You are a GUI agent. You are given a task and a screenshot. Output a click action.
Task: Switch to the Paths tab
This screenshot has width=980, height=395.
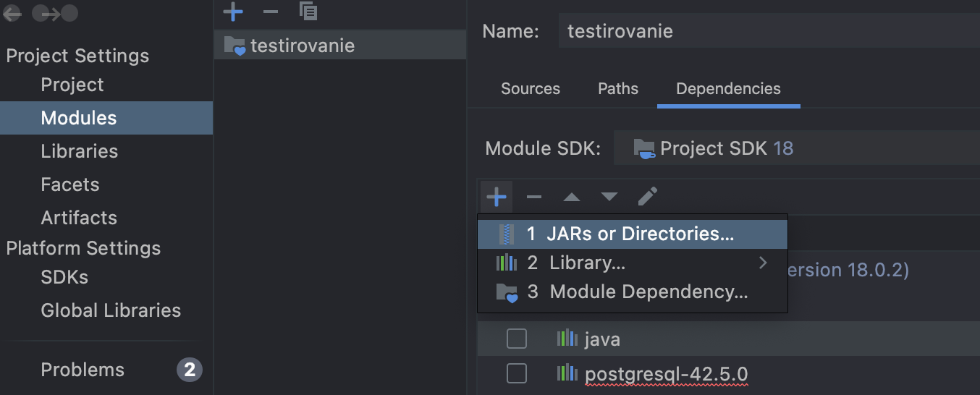[x=618, y=89]
